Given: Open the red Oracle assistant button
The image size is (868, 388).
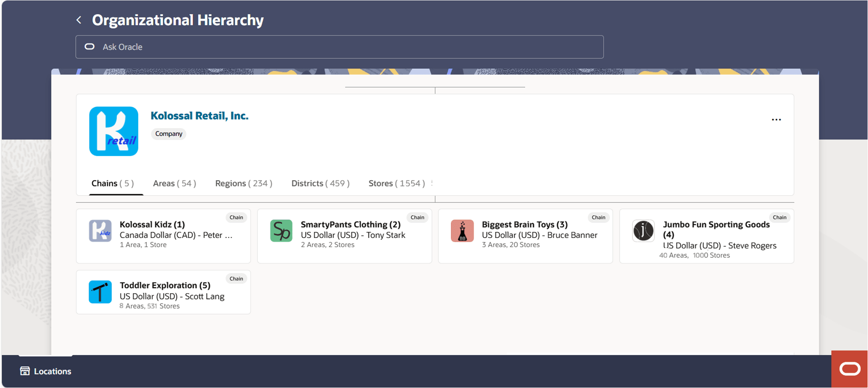Looking at the screenshot, I should pyautogui.click(x=849, y=369).
